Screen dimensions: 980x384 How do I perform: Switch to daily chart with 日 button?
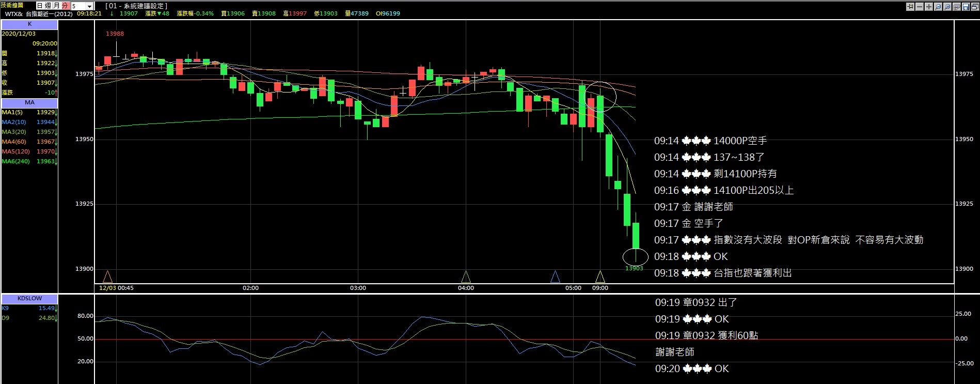(39, 6)
